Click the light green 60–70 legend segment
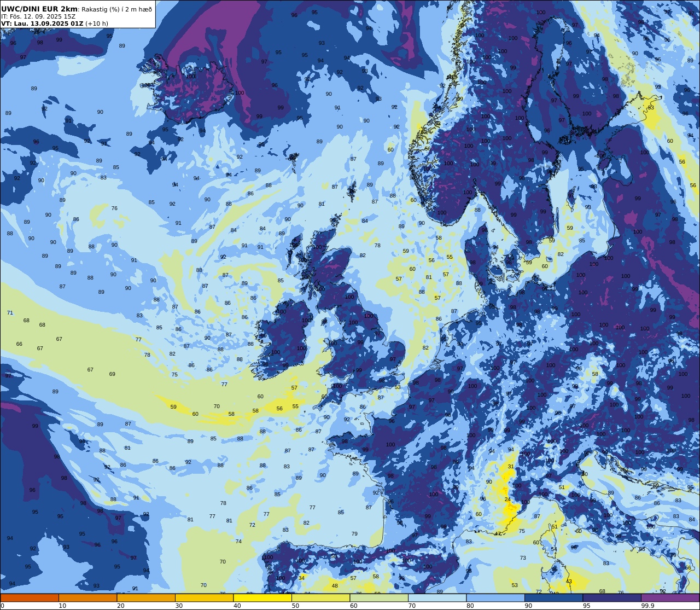Image resolution: width=700 pixels, height=610 pixels. tap(379, 598)
